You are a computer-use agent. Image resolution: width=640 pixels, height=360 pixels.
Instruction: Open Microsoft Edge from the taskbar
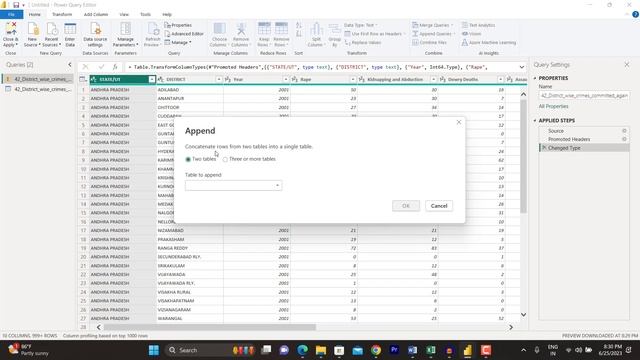point(302,350)
